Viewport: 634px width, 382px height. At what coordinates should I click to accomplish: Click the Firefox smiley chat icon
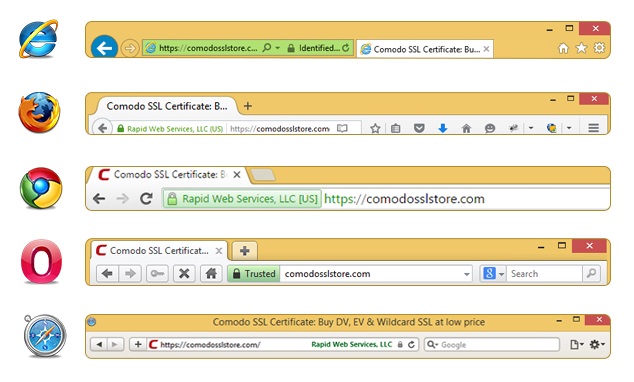coord(490,129)
